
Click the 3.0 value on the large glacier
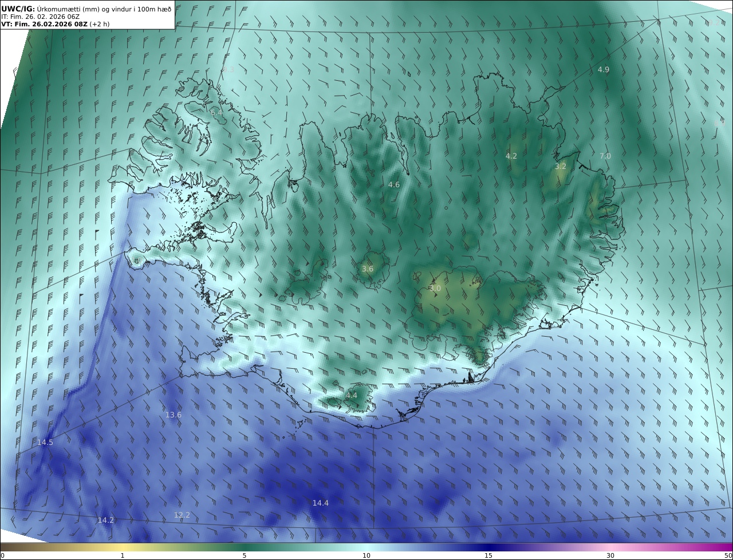point(435,289)
